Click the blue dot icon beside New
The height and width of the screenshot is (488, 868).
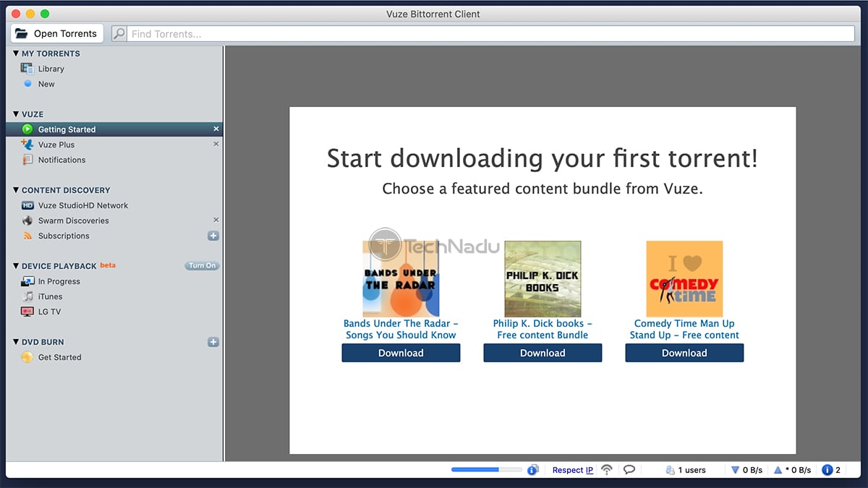pos(27,84)
